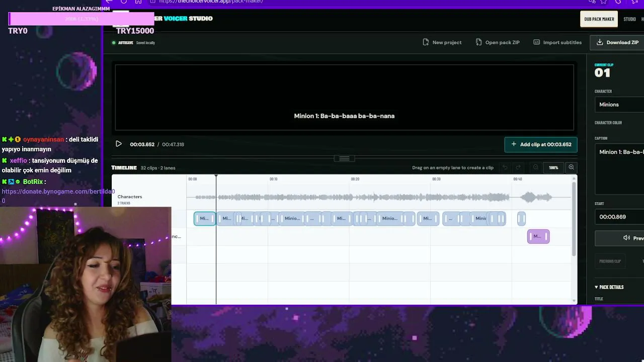Click the browser address bar URL
This screenshot has width=644, height=362.
tap(211, 2)
